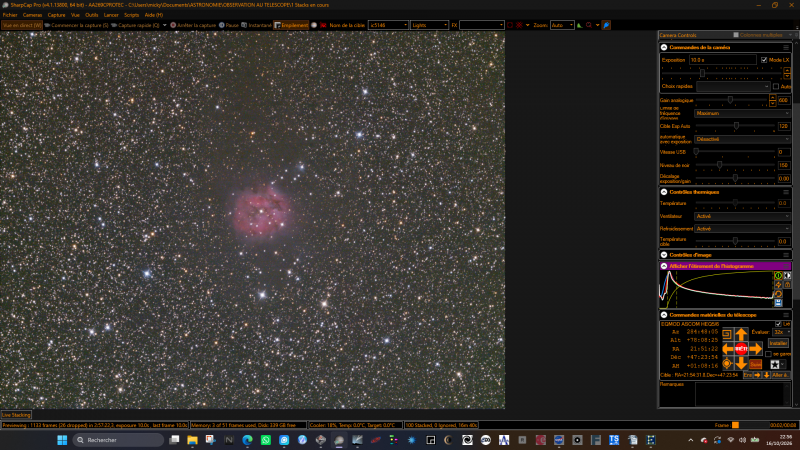800x450 pixels.
Task: Click the Windows Start button
Action: (62, 440)
